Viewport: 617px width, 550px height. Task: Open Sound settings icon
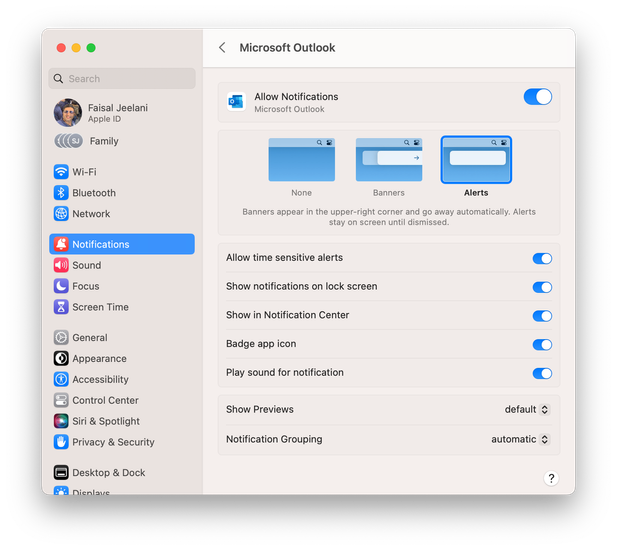61,265
